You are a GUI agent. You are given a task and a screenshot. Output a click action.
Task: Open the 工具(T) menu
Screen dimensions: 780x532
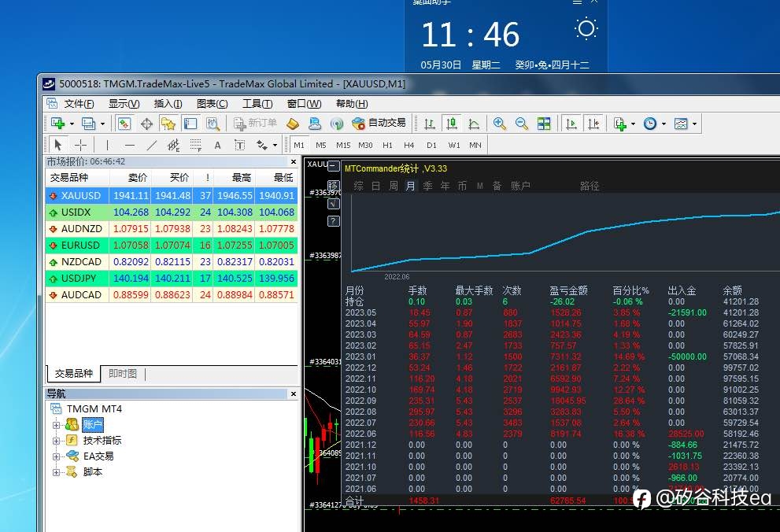coord(257,103)
